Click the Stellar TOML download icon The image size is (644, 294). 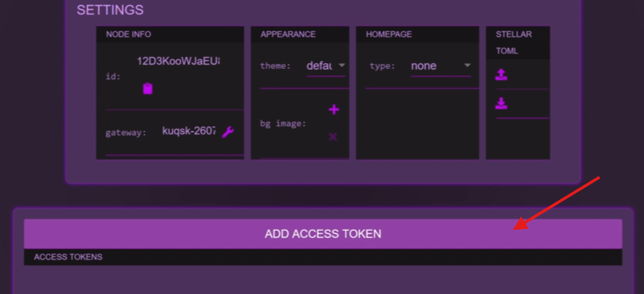point(501,103)
